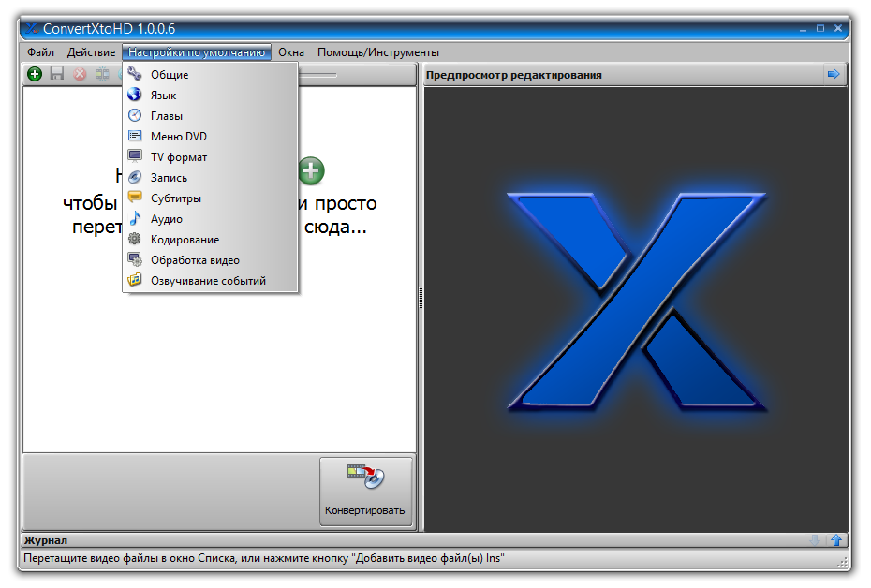871x588 pixels.
Task: Select Язык from the dropdown menu
Action: coord(210,95)
